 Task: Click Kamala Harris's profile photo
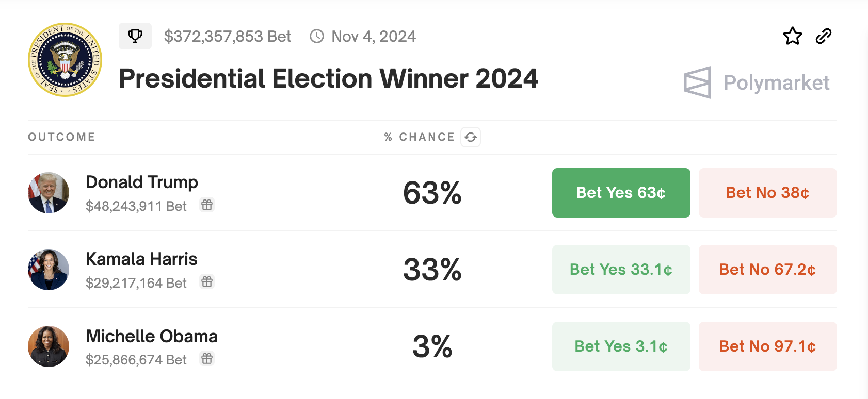[49, 270]
